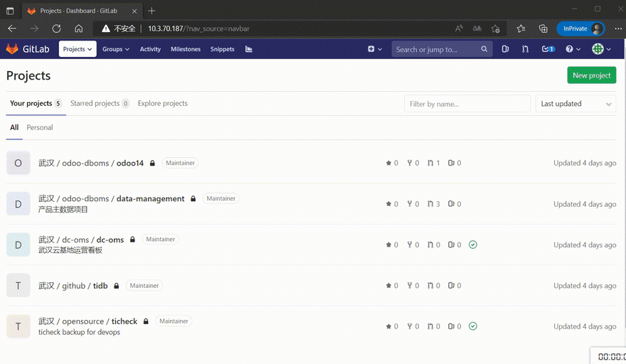
Task: Open the plus create-new dropdown
Action: point(374,49)
